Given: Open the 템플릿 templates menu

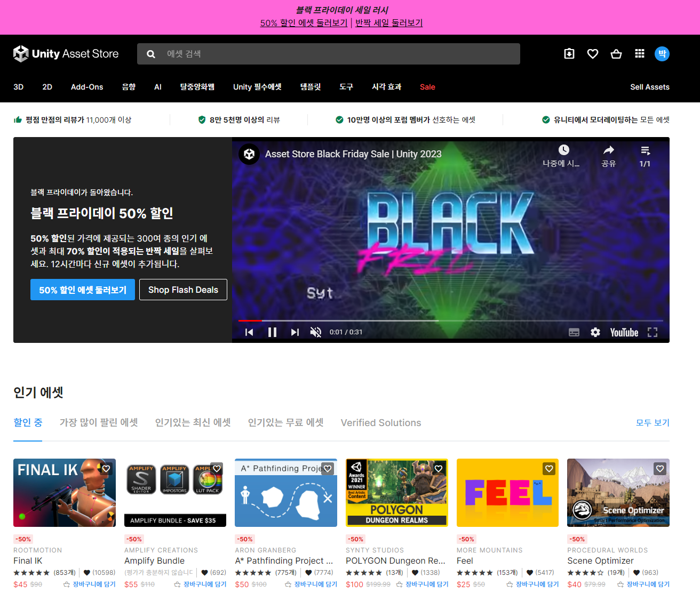Looking at the screenshot, I should coord(311,87).
